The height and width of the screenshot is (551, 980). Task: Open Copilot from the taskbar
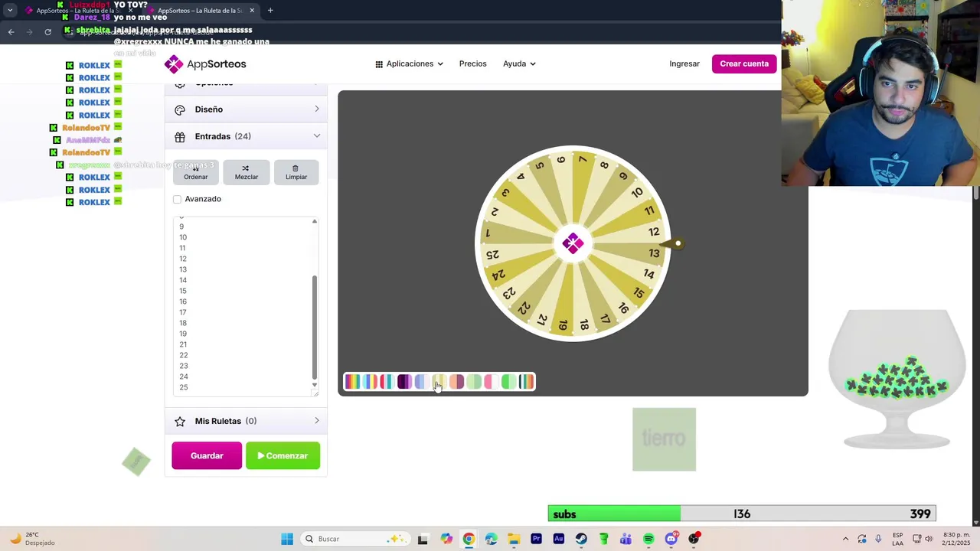446,539
